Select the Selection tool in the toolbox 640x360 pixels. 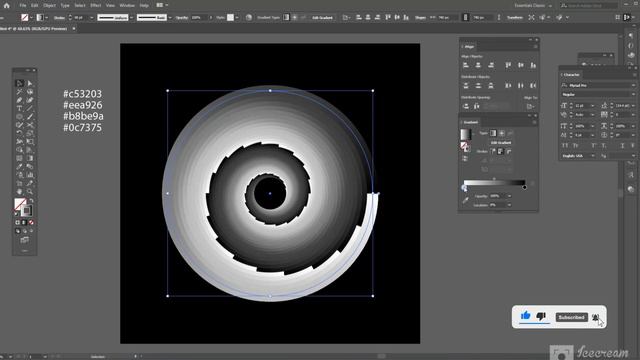click(20, 83)
